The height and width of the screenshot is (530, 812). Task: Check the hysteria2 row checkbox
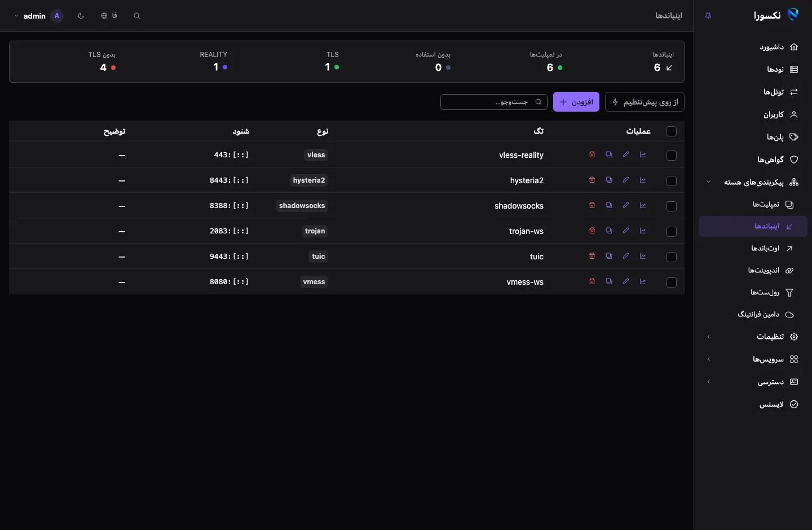pyautogui.click(x=672, y=181)
